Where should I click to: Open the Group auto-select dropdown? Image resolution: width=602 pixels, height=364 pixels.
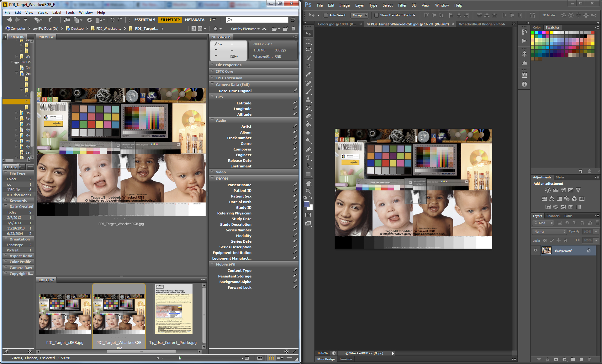point(359,15)
